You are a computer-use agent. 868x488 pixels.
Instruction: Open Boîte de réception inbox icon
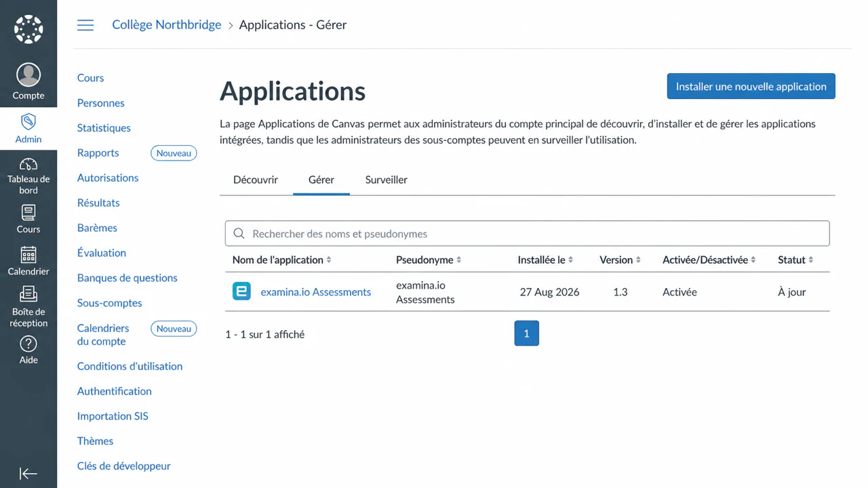(x=28, y=295)
